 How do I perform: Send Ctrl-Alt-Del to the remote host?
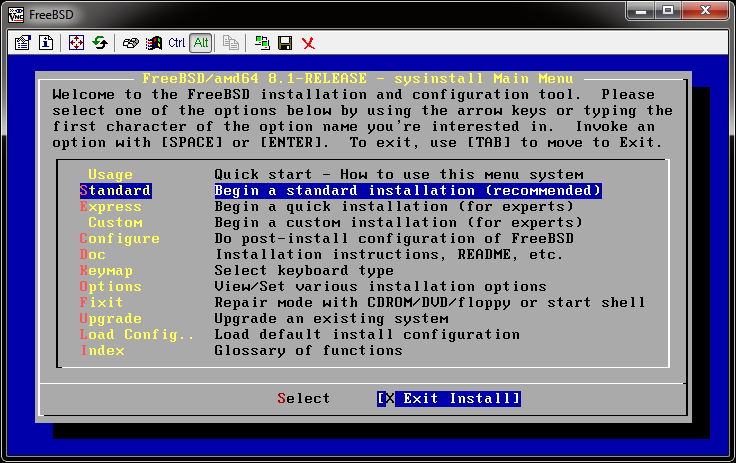click(130, 43)
